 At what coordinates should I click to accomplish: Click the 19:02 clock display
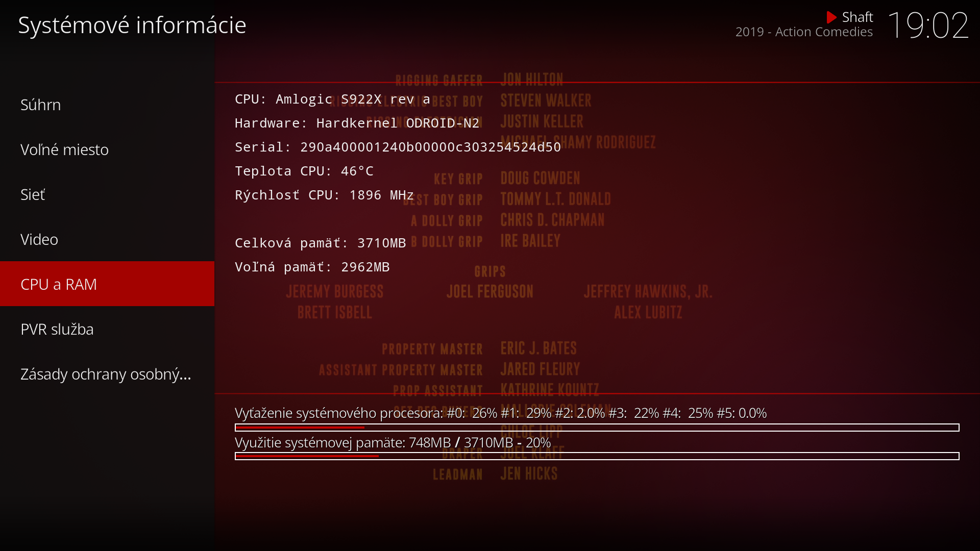(927, 26)
